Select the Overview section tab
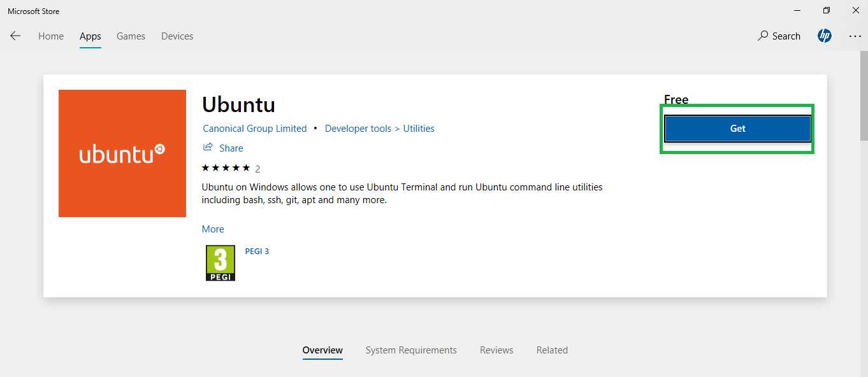Viewport: 868px width, 377px height. pos(322,350)
